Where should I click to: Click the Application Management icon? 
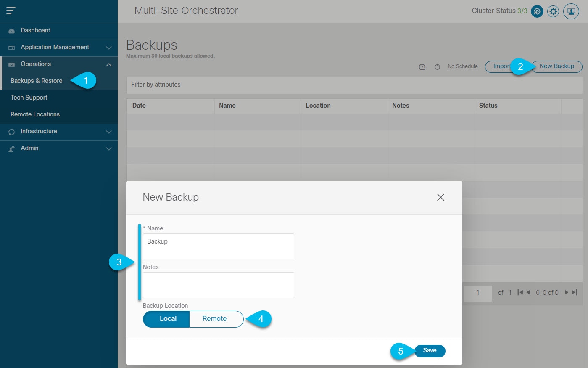pos(12,48)
